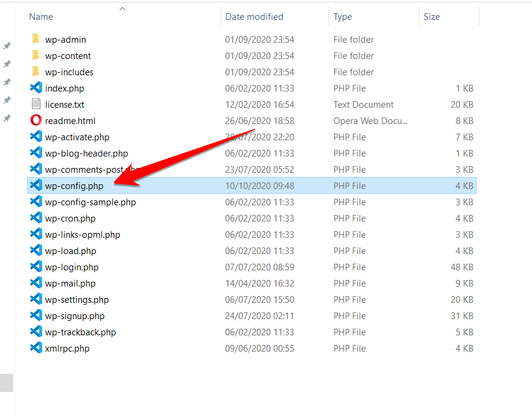
Task: Select the wp-activate.php file name
Action: 78,137
